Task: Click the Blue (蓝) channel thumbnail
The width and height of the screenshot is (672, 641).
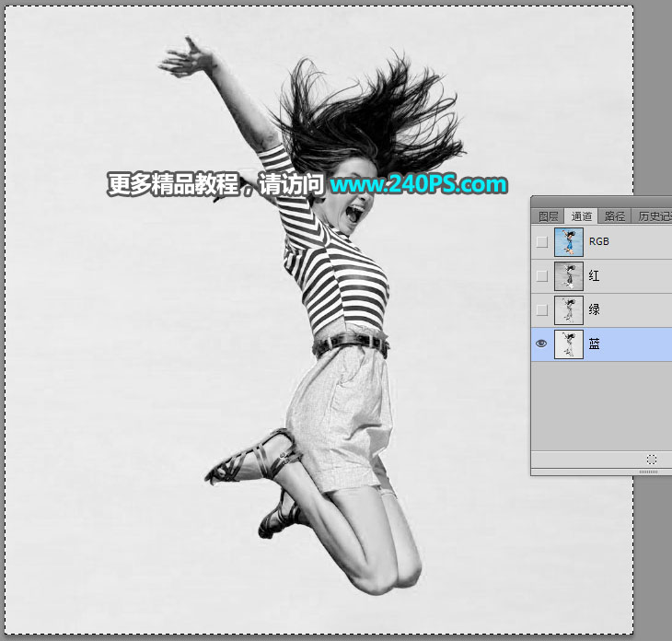Action: (x=569, y=344)
